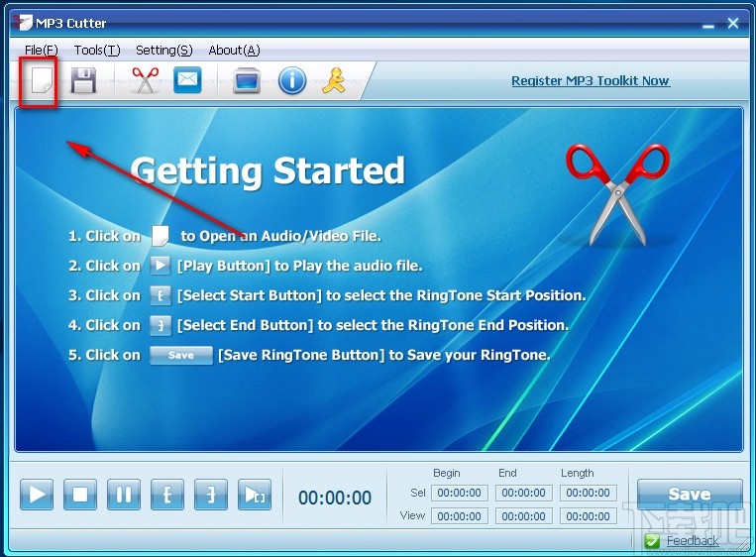Open the Feedback link
The width and height of the screenshot is (756, 557).
[x=693, y=541]
